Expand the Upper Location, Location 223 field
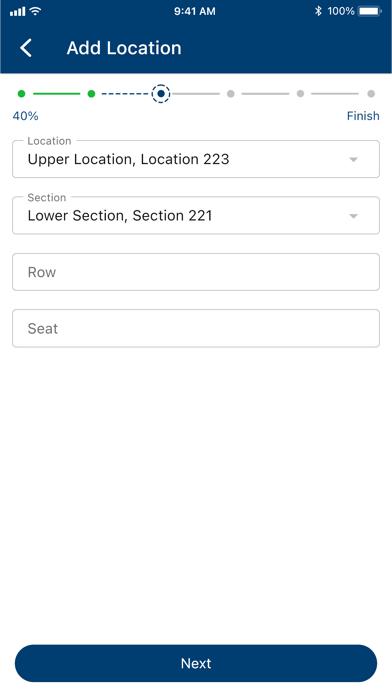Image resolution: width=392 pixels, height=696 pixels. point(196,159)
